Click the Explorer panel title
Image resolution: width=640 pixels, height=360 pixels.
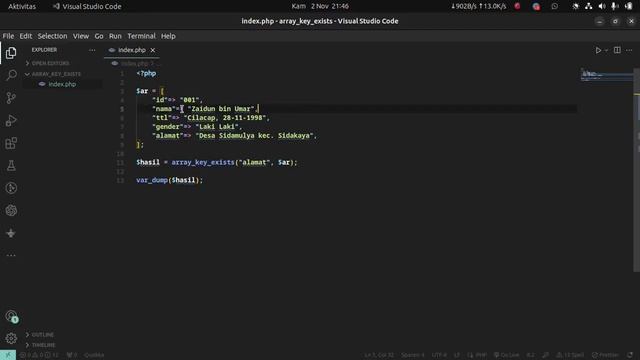click(44, 50)
